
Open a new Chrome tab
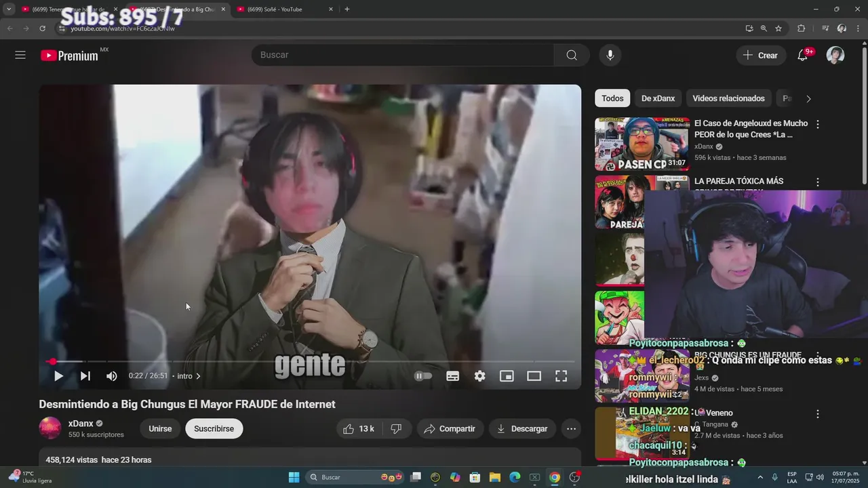tap(347, 9)
